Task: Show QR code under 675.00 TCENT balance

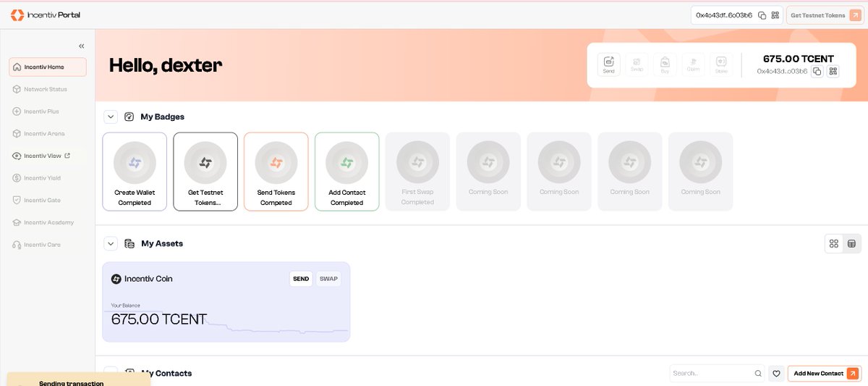Action: tap(833, 71)
